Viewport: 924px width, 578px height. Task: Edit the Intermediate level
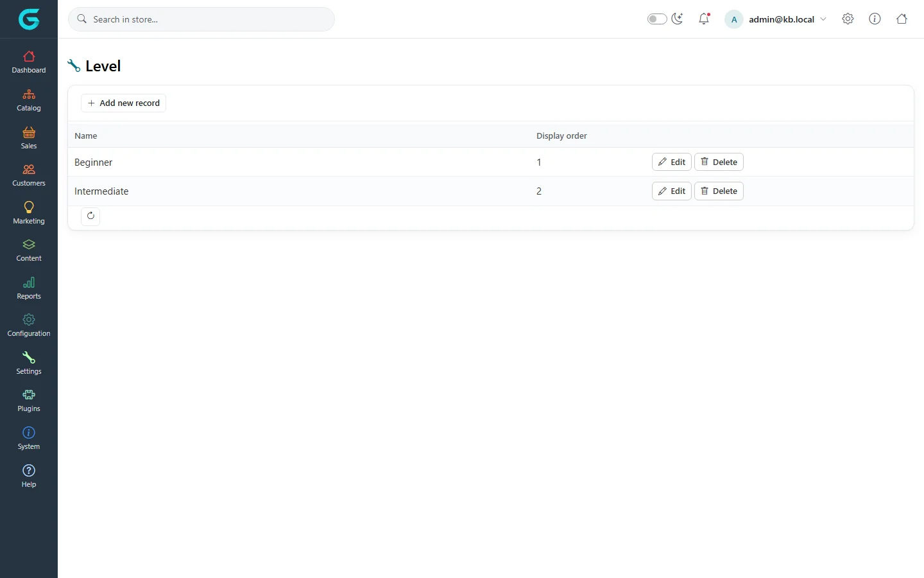pyautogui.click(x=671, y=191)
